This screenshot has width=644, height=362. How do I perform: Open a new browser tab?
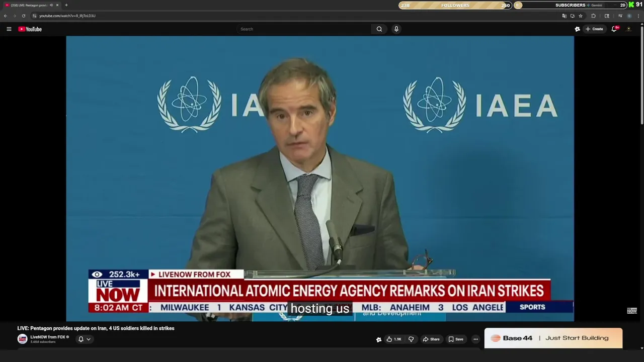66,5
